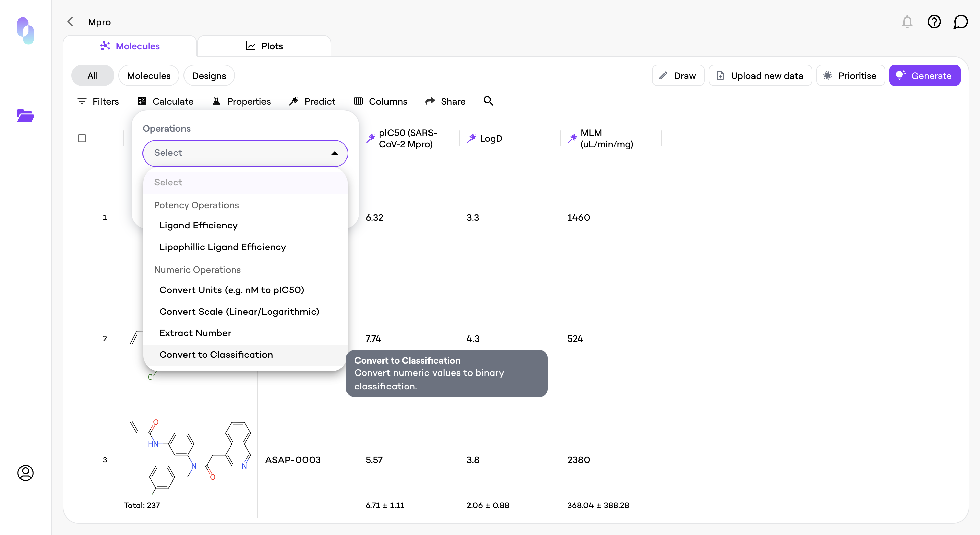Click Upload new data button
Image resolution: width=980 pixels, height=535 pixels.
pos(760,76)
